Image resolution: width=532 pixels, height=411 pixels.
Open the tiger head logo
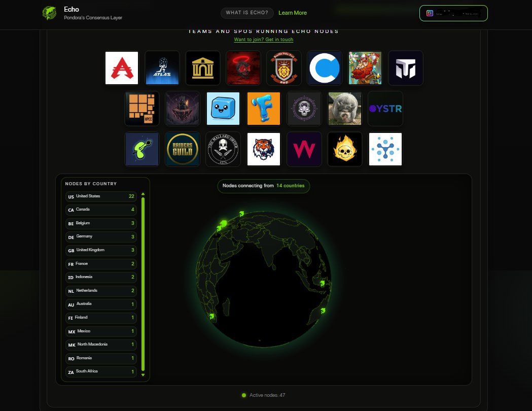(264, 149)
